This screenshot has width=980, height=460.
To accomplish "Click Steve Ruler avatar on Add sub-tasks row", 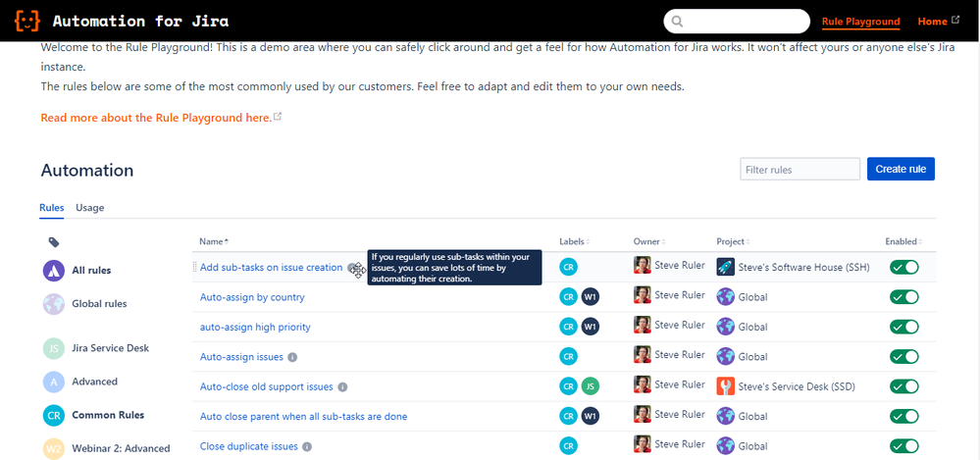I will [643, 265].
